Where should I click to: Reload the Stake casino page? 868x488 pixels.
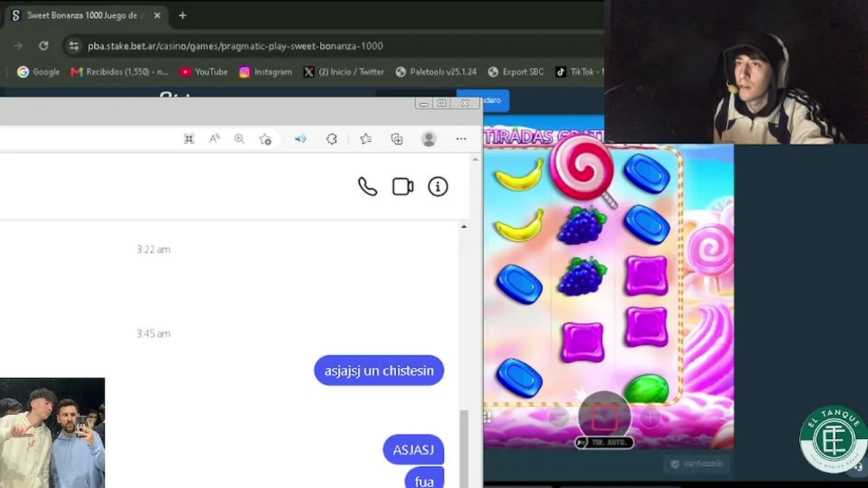43,46
